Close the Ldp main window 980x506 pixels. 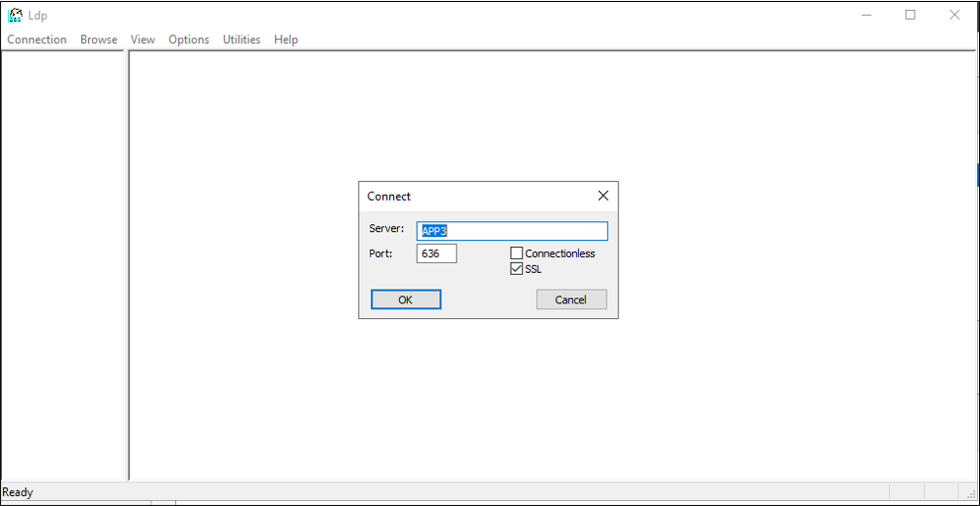click(955, 15)
